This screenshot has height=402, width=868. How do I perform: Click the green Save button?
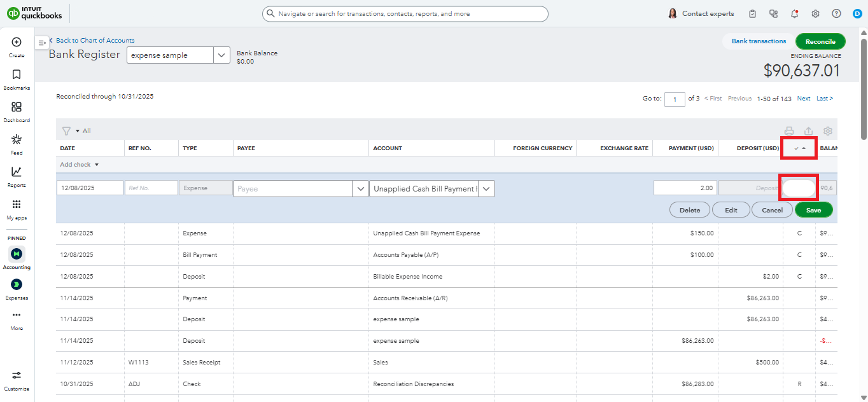pyautogui.click(x=813, y=210)
